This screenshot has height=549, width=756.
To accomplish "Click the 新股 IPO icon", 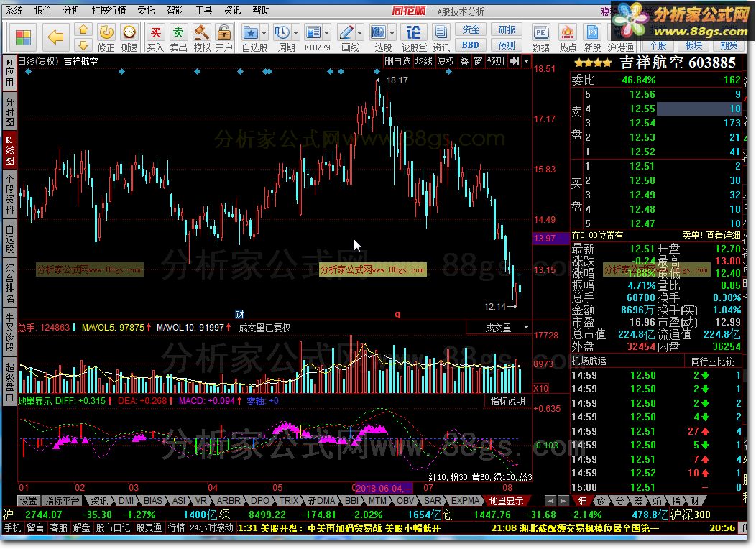I will (x=592, y=33).
